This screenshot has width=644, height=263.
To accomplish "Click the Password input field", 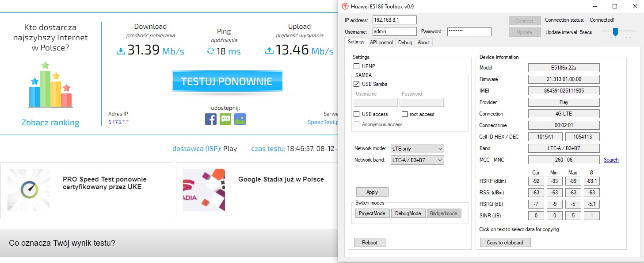I will coord(469,31).
